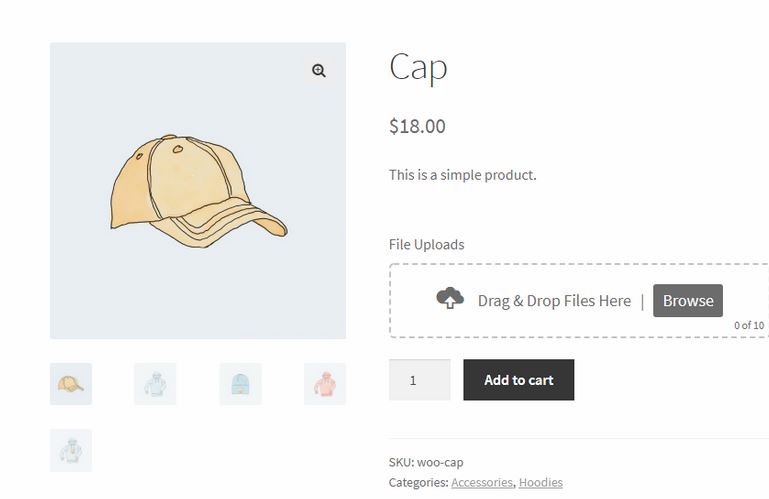Select the grey hoodie thumbnail
Screen dimensions: 769x499
(x=155, y=384)
